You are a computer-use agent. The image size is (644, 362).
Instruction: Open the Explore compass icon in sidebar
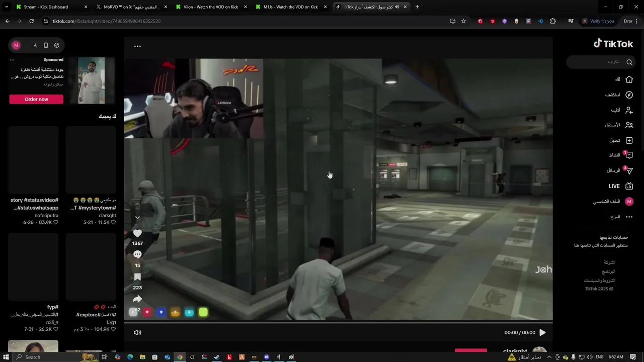pyautogui.click(x=629, y=95)
